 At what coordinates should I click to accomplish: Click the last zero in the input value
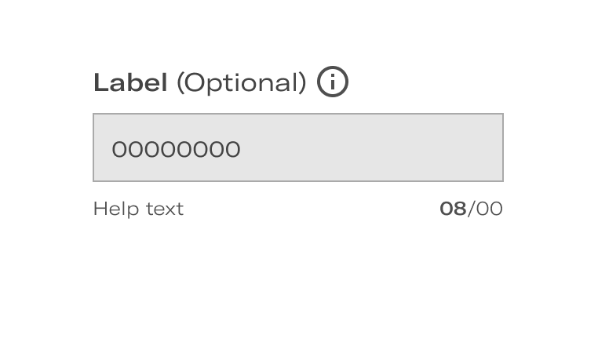233,149
